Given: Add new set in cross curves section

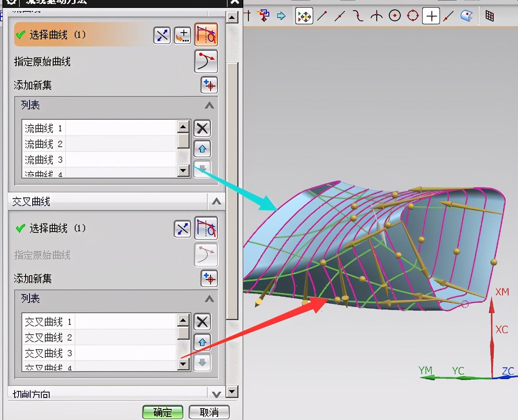Looking at the screenshot, I should click(209, 278).
